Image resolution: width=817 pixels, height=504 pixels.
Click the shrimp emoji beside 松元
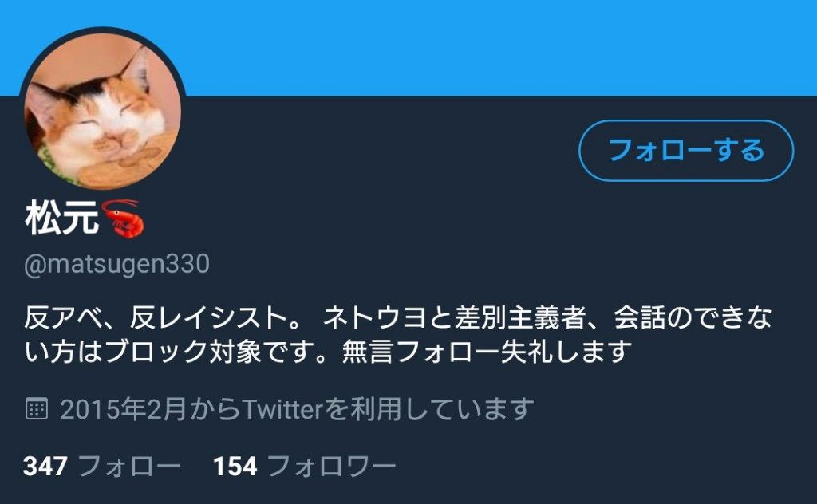pyautogui.click(x=123, y=219)
